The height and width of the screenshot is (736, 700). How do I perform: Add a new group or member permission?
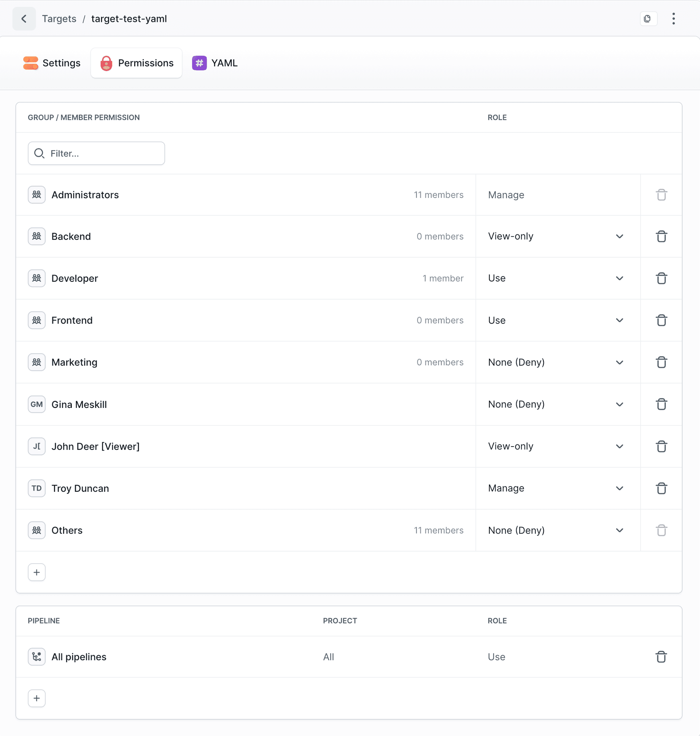click(36, 572)
